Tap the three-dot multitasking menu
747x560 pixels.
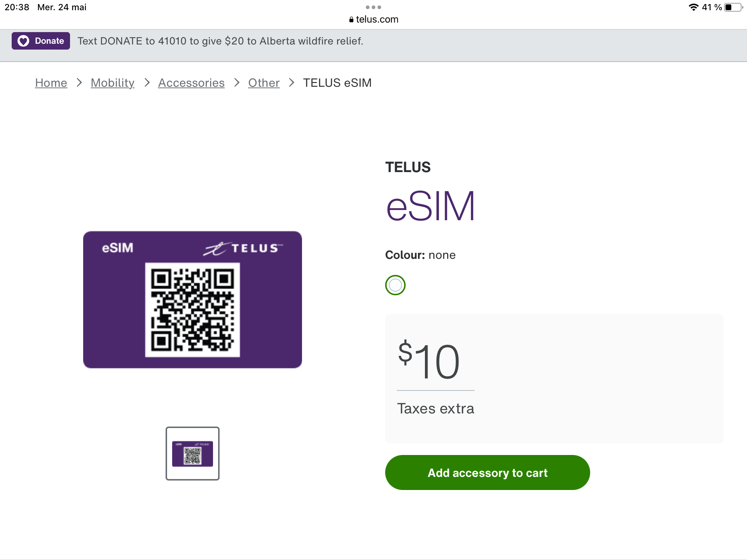(373, 7)
